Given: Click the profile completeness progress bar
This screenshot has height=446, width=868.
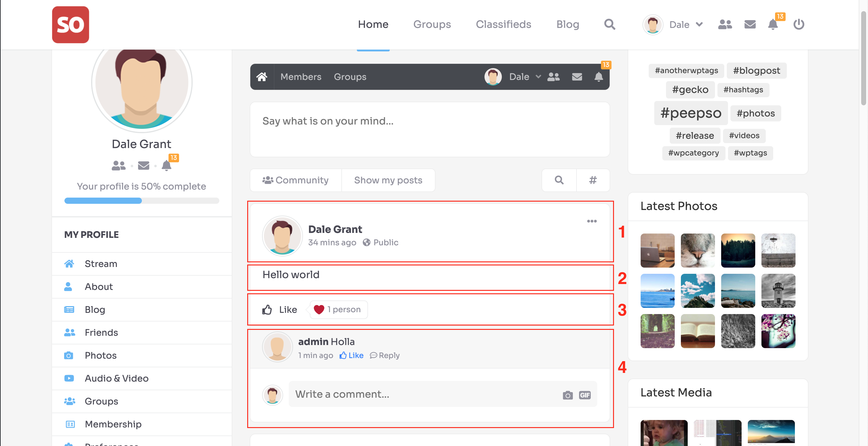Looking at the screenshot, I should coord(142,201).
